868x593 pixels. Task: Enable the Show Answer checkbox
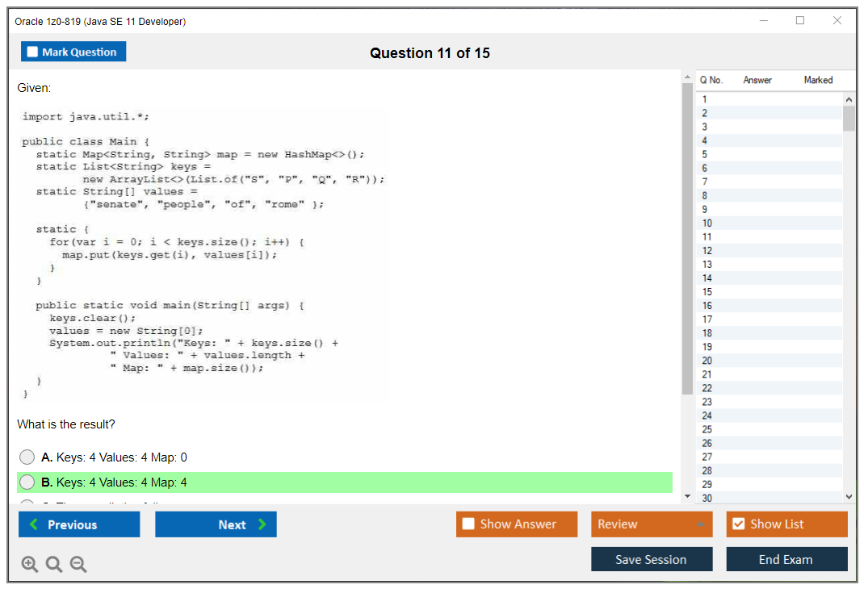pyautogui.click(x=468, y=524)
